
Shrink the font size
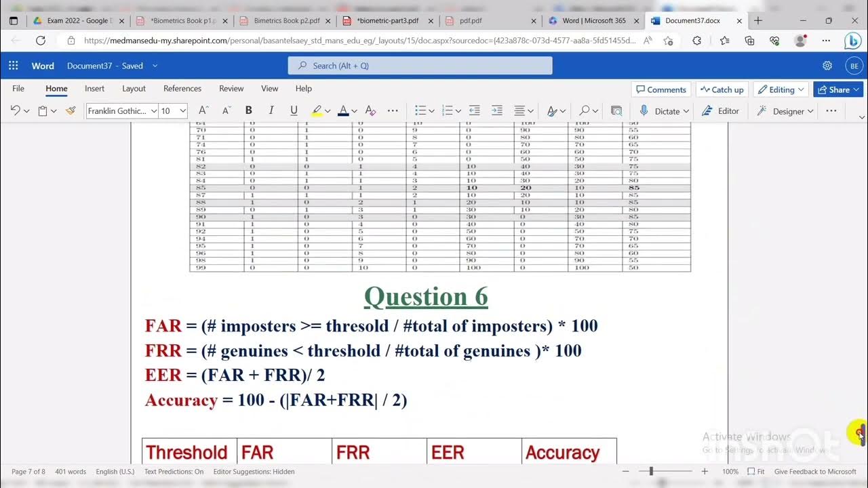point(226,110)
